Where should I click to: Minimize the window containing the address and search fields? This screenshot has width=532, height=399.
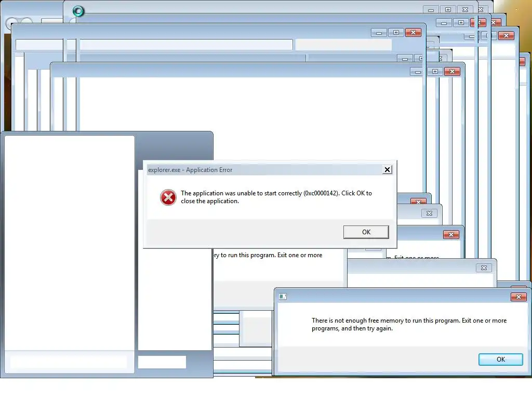click(x=379, y=33)
